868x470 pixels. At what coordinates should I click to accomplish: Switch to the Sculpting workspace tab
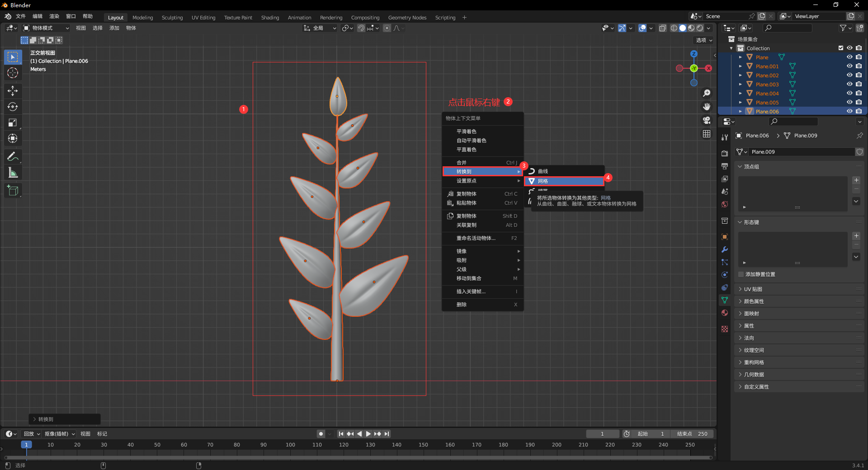(172, 18)
